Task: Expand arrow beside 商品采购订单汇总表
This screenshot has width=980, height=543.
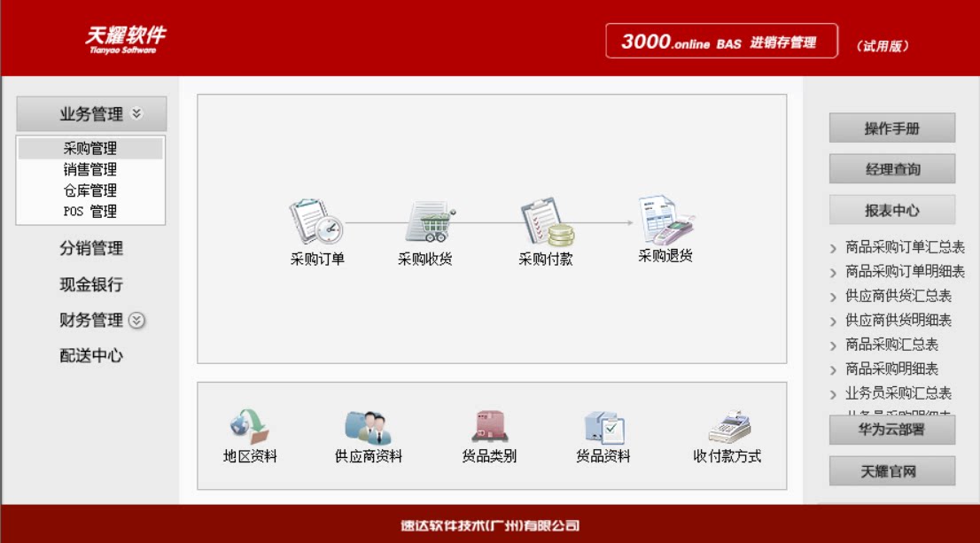Action: point(833,249)
